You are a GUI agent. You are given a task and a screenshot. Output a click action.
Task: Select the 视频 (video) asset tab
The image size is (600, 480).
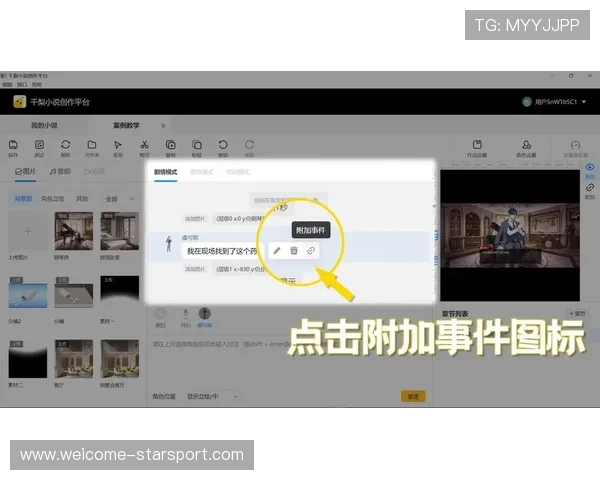click(94, 171)
